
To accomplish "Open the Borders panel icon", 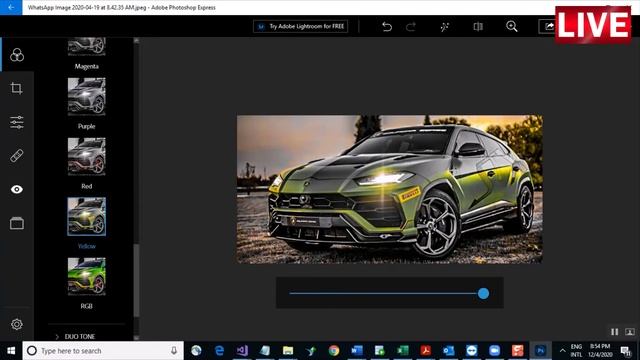I will click(17, 223).
